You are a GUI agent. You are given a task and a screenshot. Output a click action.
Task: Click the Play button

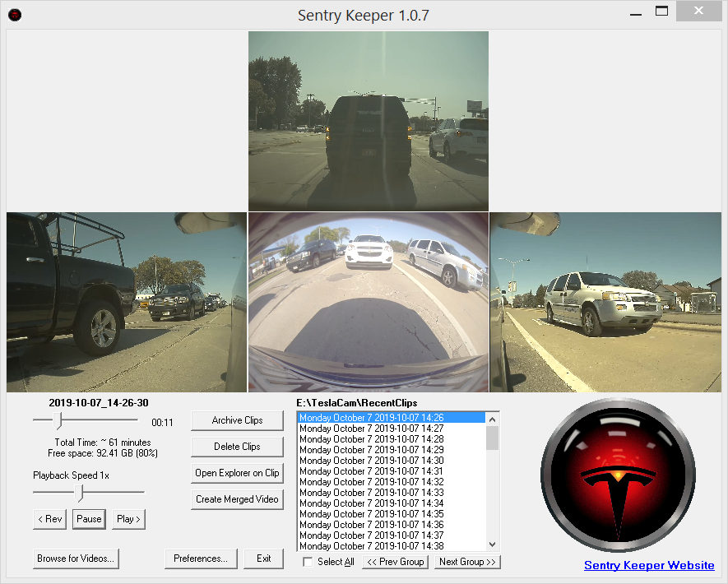pyautogui.click(x=128, y=519)
